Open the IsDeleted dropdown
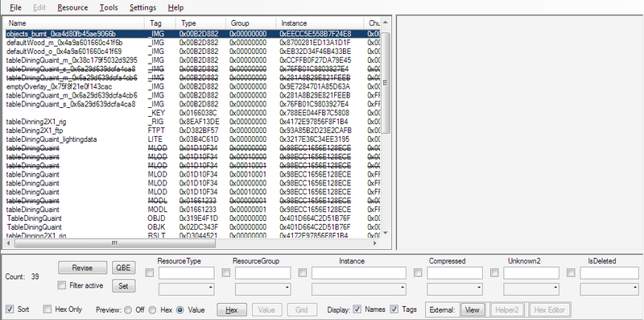 (609, 289)
